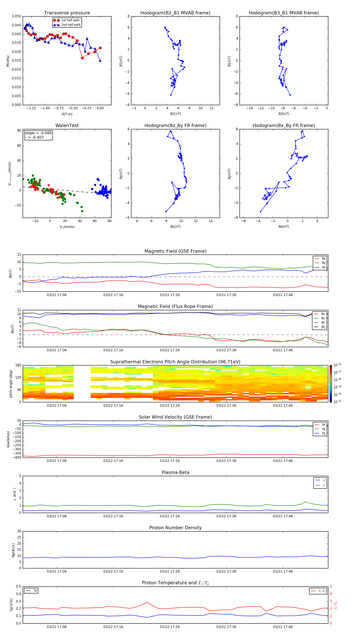
Task: Click the "Proton Temperature and Te/Tp" title
Action: pyautogui.click(x=175, y=583)
